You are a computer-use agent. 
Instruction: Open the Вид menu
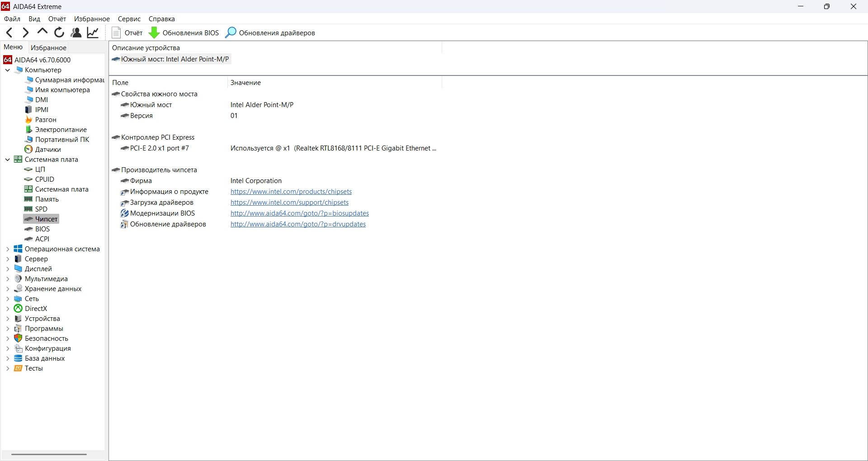click(34, 19)
